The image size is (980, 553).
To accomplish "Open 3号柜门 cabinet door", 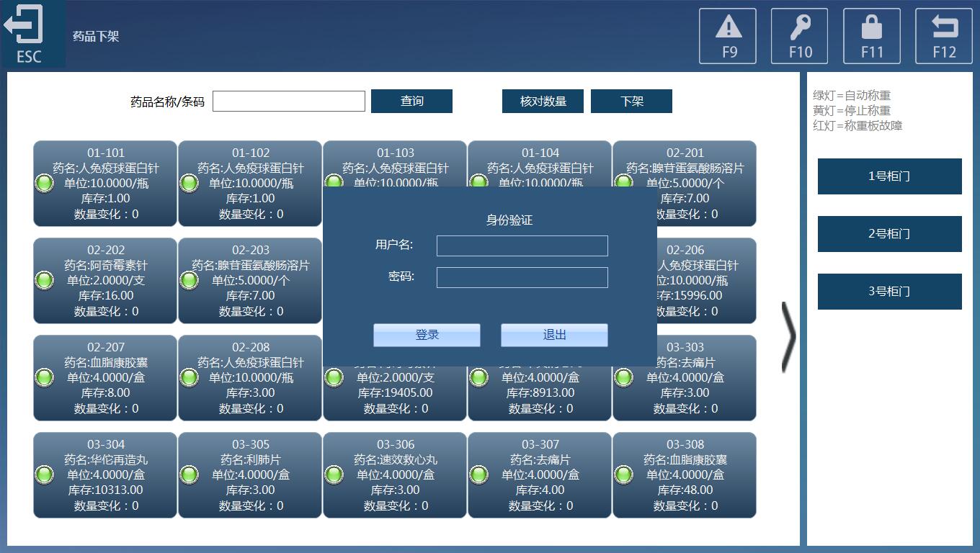I will [889, 292].
